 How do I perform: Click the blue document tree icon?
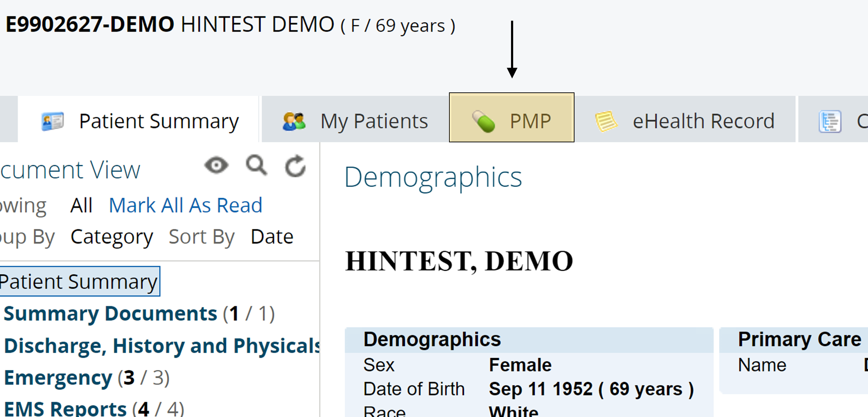pos(830,122)
